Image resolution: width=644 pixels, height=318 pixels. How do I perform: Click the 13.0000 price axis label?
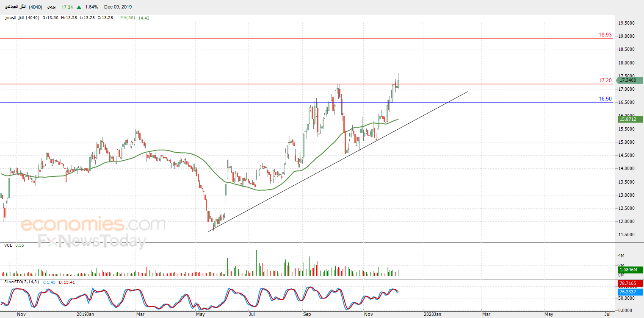[x=627, y=195]
